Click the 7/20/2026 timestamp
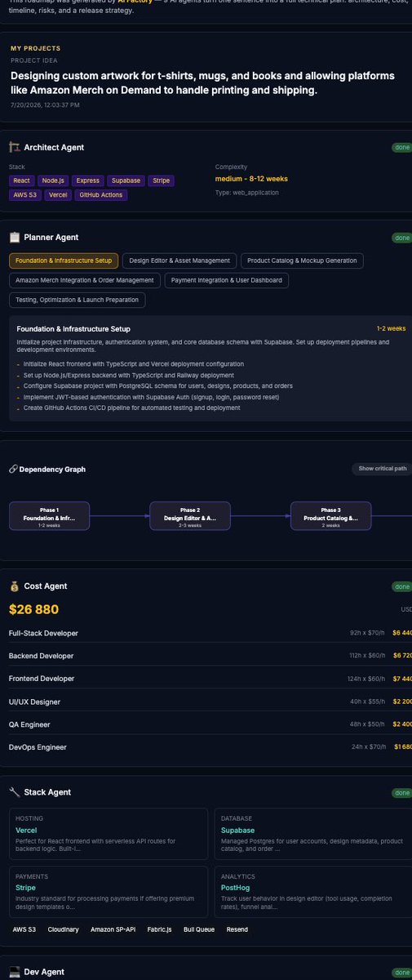This screenshot has width=412, height=980. (x=45, y=105)
